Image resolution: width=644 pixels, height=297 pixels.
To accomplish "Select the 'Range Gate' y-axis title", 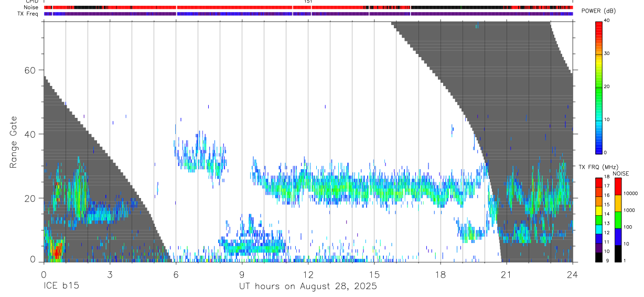I will click(x=13, y=142).
